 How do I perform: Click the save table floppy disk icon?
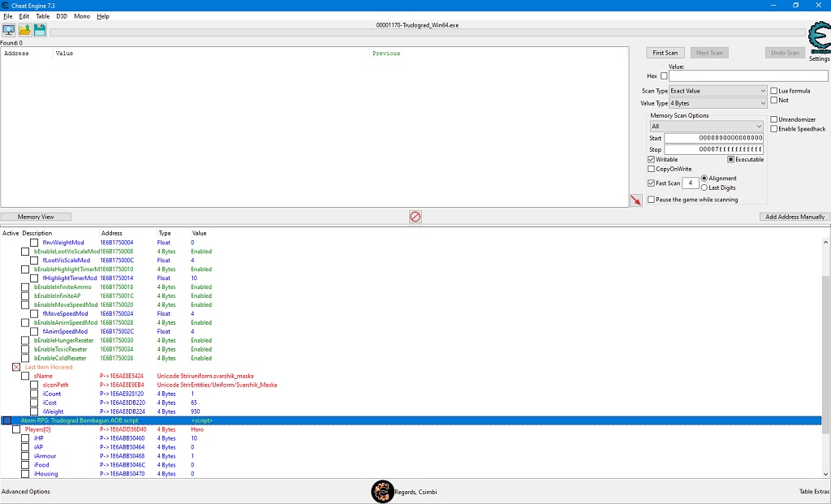39,31
